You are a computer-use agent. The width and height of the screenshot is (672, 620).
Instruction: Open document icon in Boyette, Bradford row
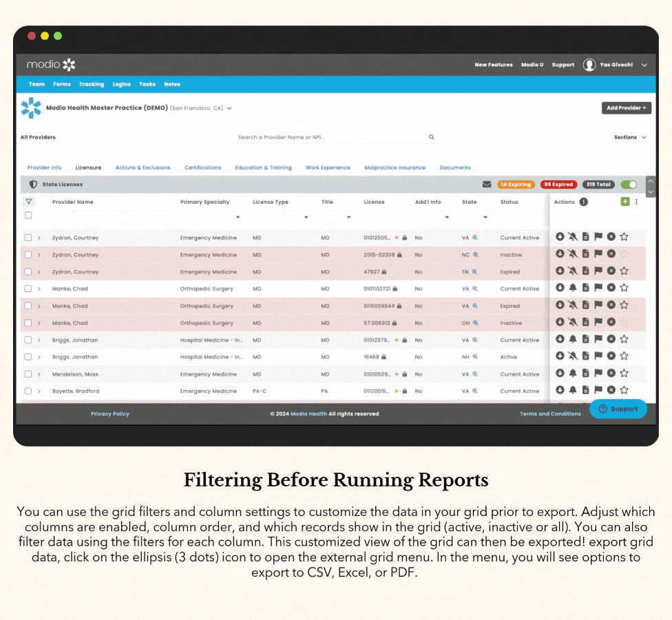[x=585, y=390]
